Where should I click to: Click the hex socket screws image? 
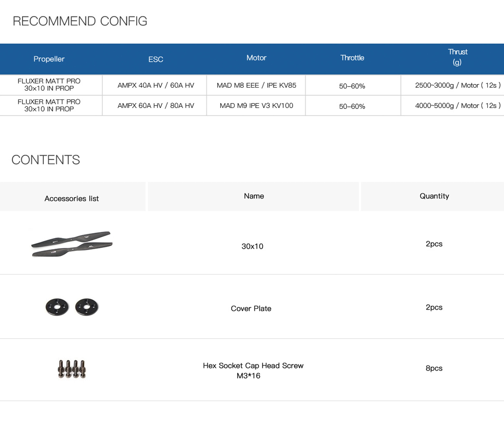point(72,369)
